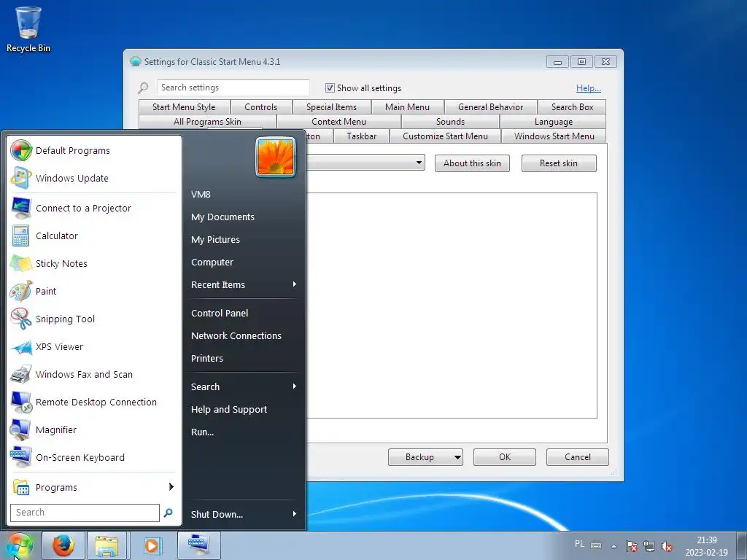Image resolution: width=747 pixels, height=560 pixels.
Task: Expand the Search submenu
Action: tap(244, 386)
